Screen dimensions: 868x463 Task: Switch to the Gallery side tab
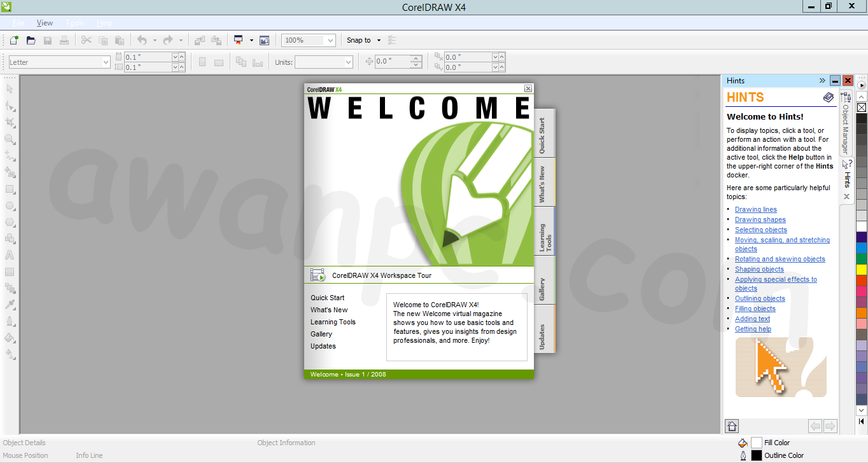point(543,280)
